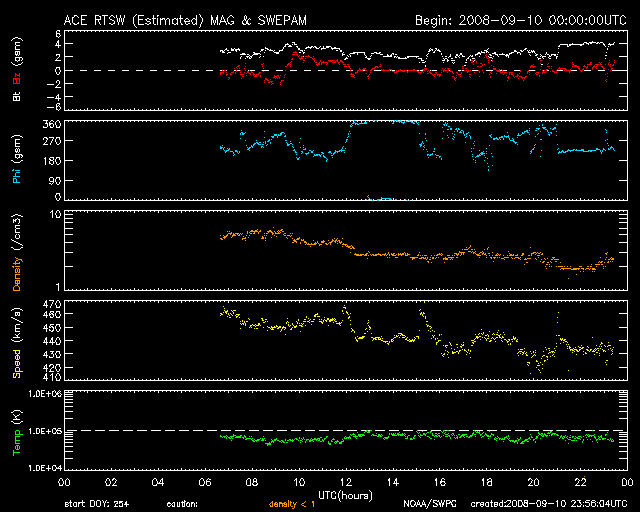Image resolution: width=640 pixels, height=512 pixels.
Task: Click the "10" tick label on the Density axis
Action: (x=55, y=214)
